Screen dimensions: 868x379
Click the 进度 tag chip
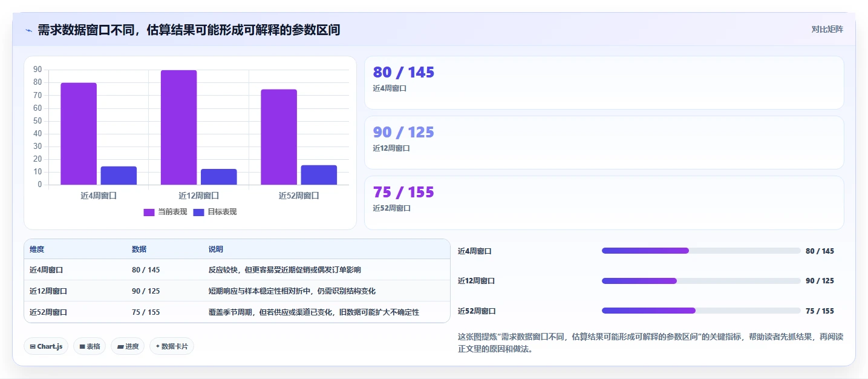128,346
